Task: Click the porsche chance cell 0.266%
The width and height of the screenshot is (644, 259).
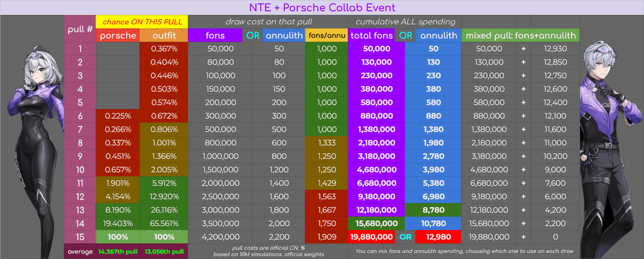Action: (x=118, y=129)
